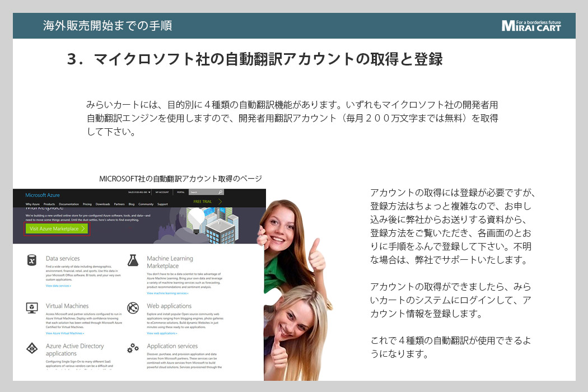Open the Why Azure menu
Viewport: 588px width, 392px height.
tap(32, 204)
